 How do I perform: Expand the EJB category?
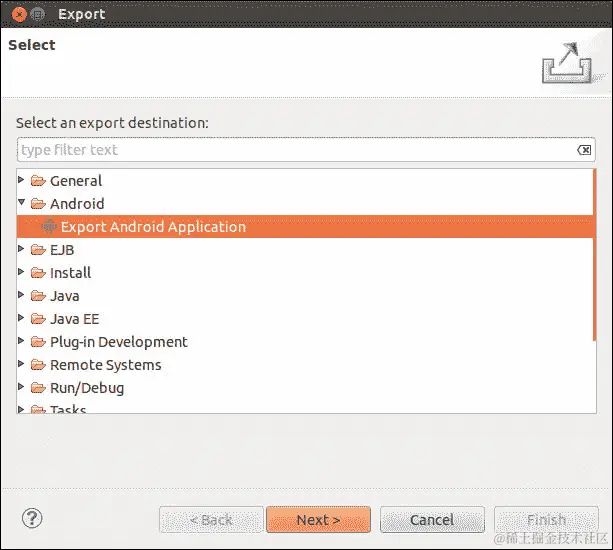click(22, 249)
